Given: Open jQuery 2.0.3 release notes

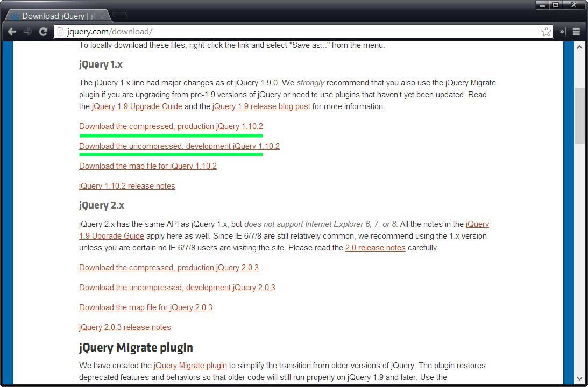Looking at the screenshot, I should coord(125,327).
